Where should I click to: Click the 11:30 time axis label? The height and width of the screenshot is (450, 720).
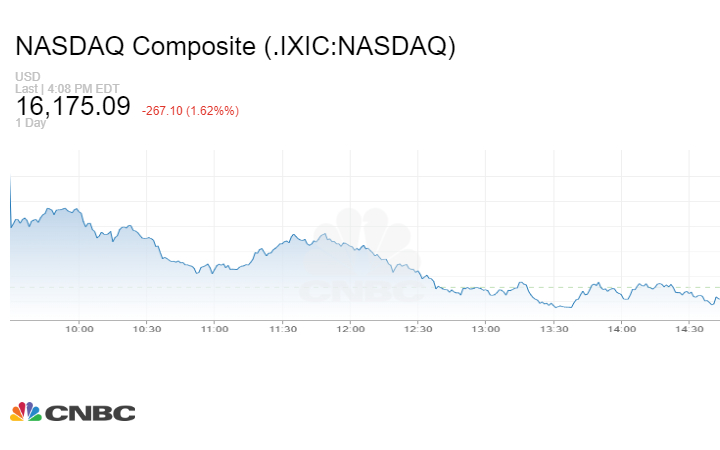282,329
